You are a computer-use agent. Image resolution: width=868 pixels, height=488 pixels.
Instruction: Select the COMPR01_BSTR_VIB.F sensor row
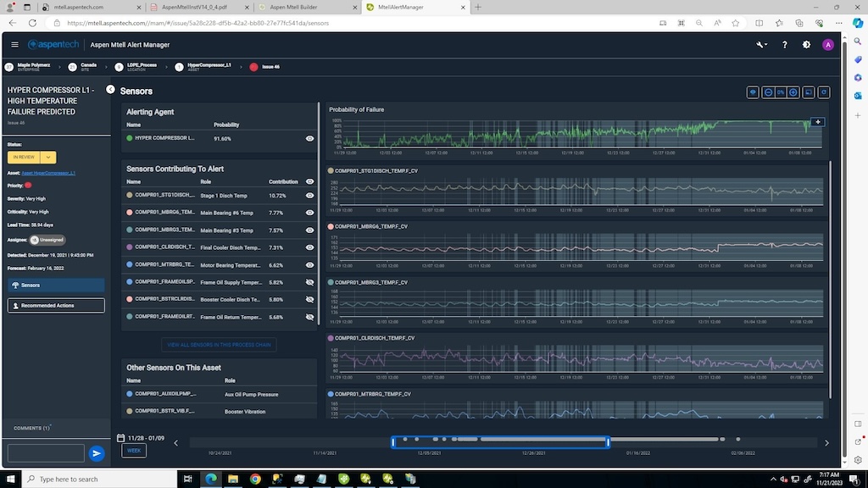click(219, 411)
